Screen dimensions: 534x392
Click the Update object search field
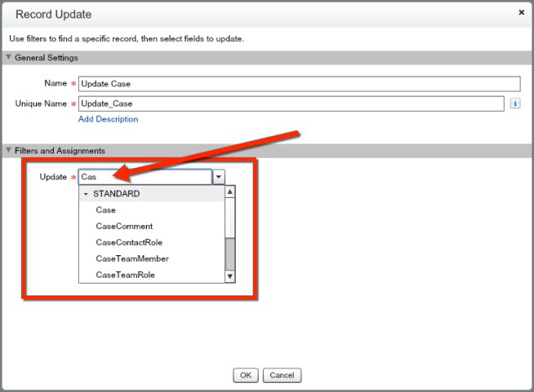point(144,177)
